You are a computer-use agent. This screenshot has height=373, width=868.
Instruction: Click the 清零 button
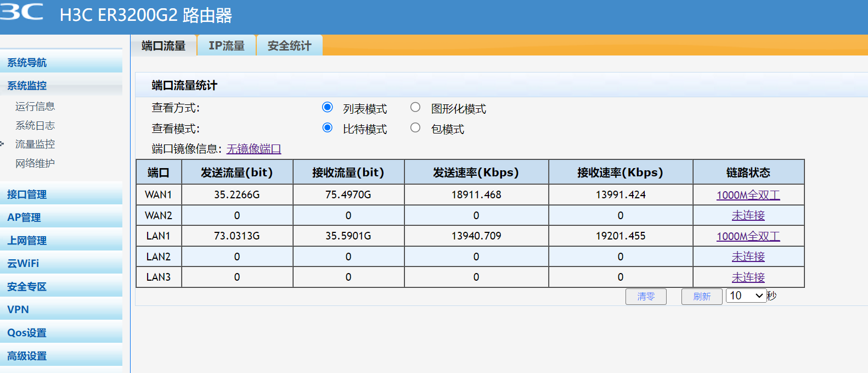(646, 297)
